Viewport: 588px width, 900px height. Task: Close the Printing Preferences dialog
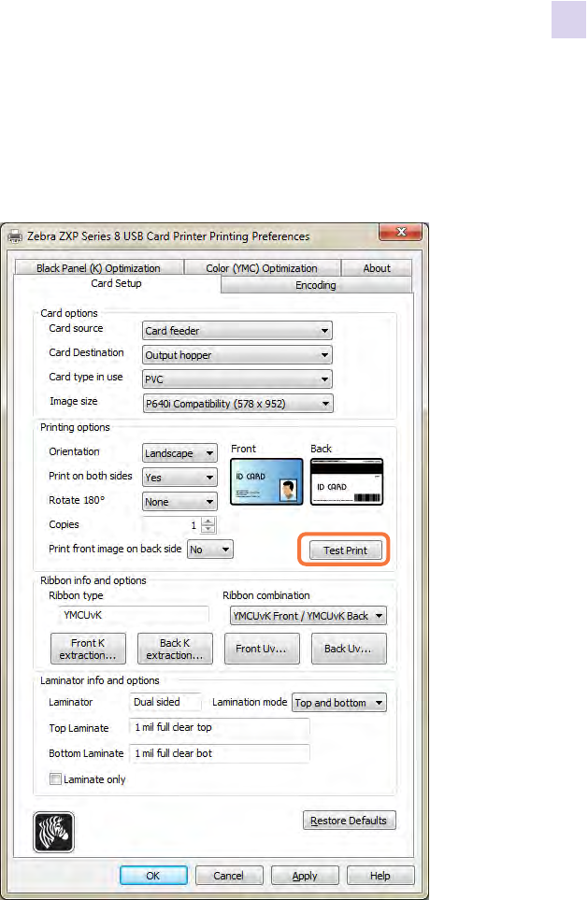click(400, 232)
